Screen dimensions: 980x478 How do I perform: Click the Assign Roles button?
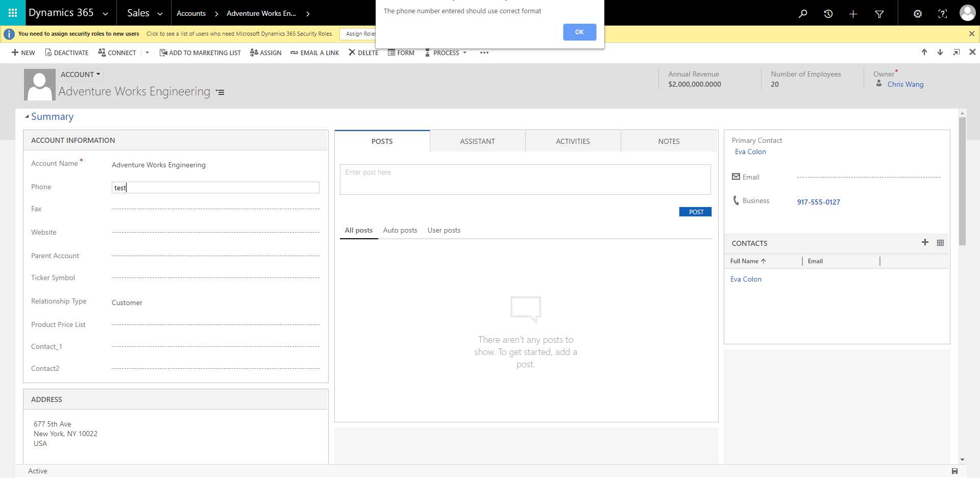click(x=358, y=34)
